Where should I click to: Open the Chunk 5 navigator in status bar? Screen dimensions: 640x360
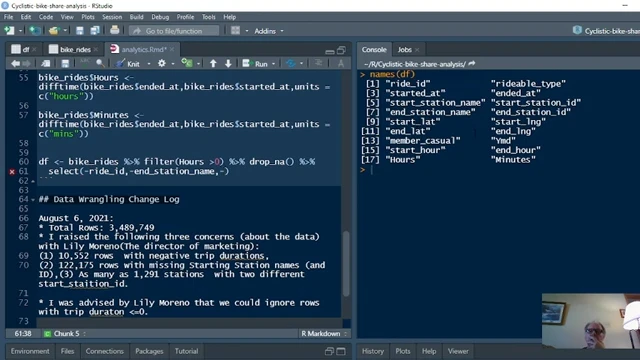click(x=65, y=333)
